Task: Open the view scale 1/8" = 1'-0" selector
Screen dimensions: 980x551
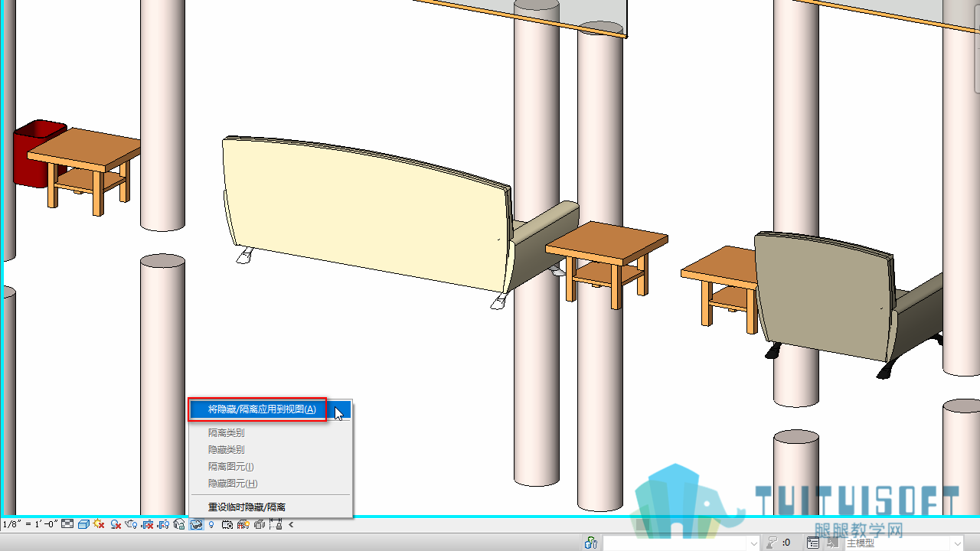Action: pos(29,524)
